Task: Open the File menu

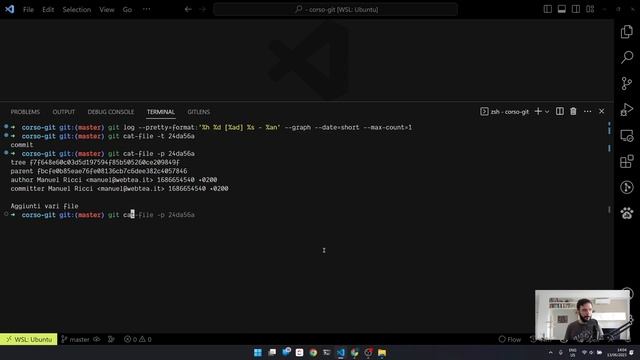Action: coord(28,9)
